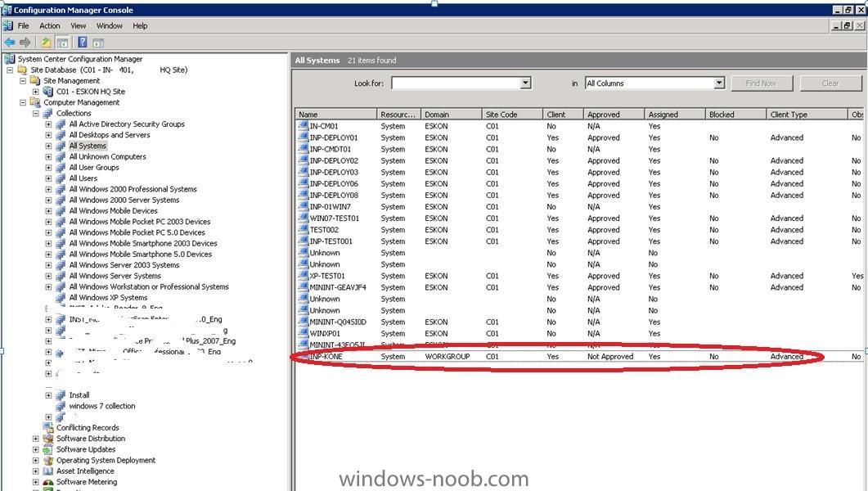This screenshot has width=868, height=491.
Task: Sort by the Domain column header
Action: coord(451,114)
